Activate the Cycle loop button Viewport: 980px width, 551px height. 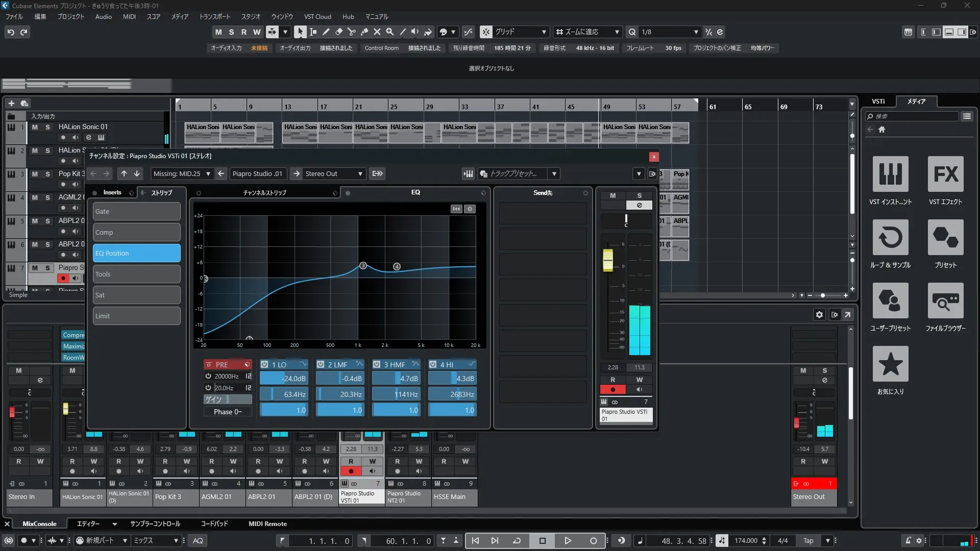[x=517, y=541]
